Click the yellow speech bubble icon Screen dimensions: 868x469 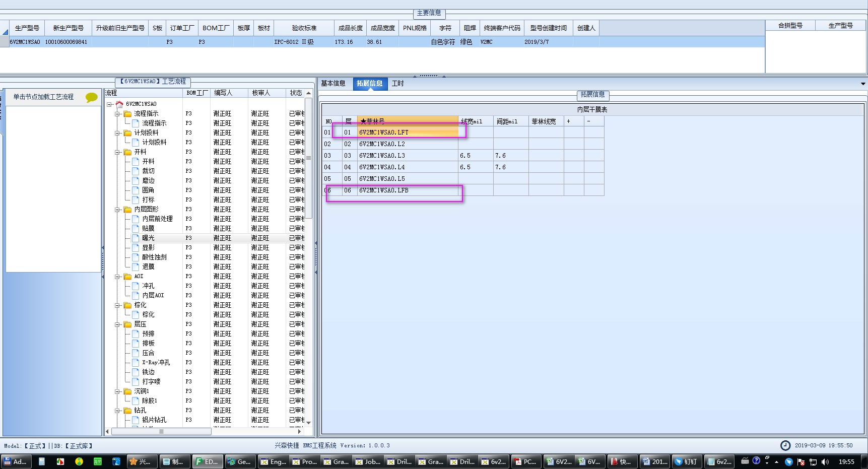coord(92,97)
